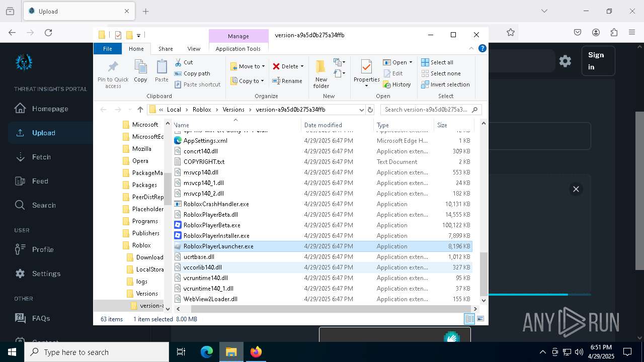The image size is (644, 362).
Task: Expand the Open button dropdown
Action: [411, 62]
